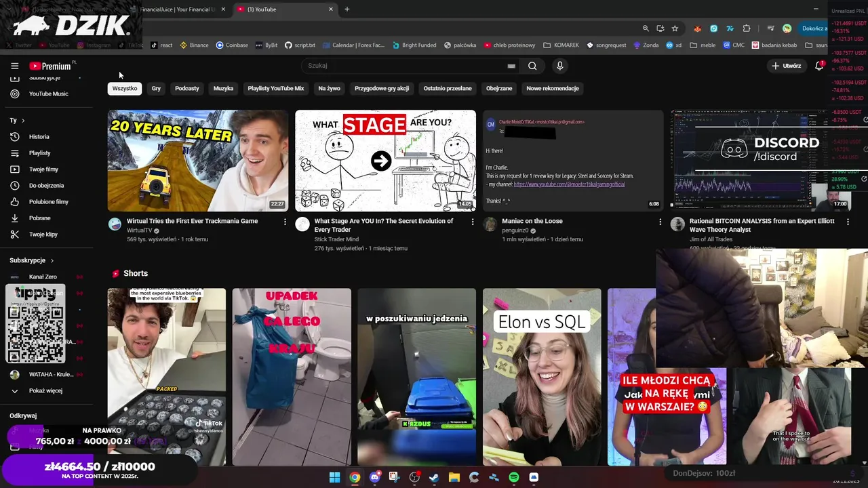Open more options for Maniac on the Loose
Screen dimensions: 868x488
tap(660, 222)
